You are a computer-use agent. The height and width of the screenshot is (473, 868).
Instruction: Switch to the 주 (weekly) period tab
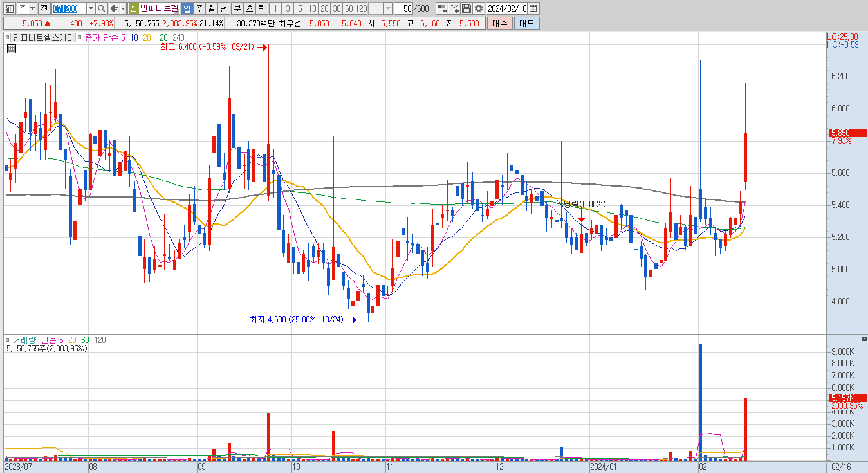coord(199,8)
